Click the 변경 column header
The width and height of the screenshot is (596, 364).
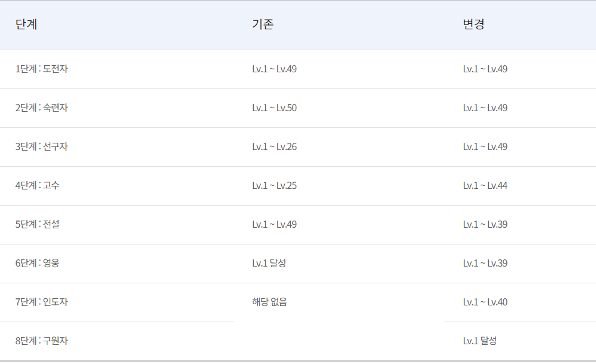click(x=473, y=25)
